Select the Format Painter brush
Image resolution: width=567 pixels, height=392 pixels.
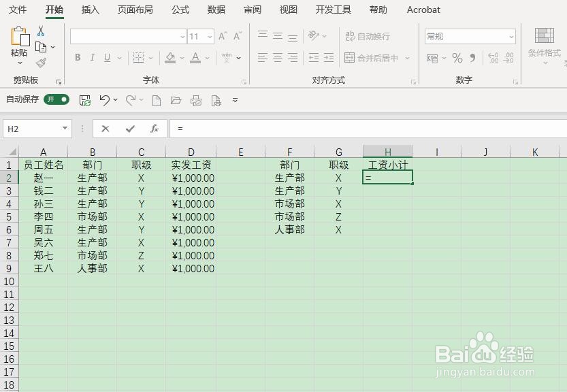coord(41,63)
